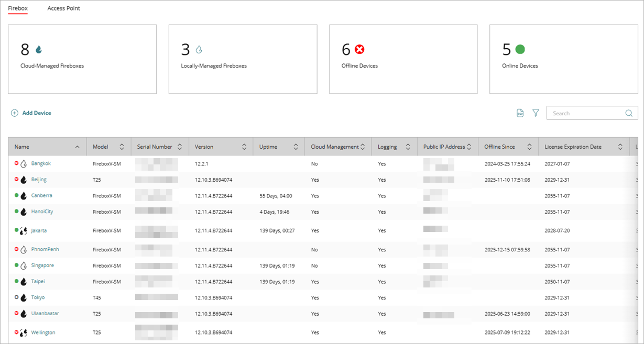The image size is (644, 344).
Task: Open the Ulaanbaatar device link
Action: point(45,313)
